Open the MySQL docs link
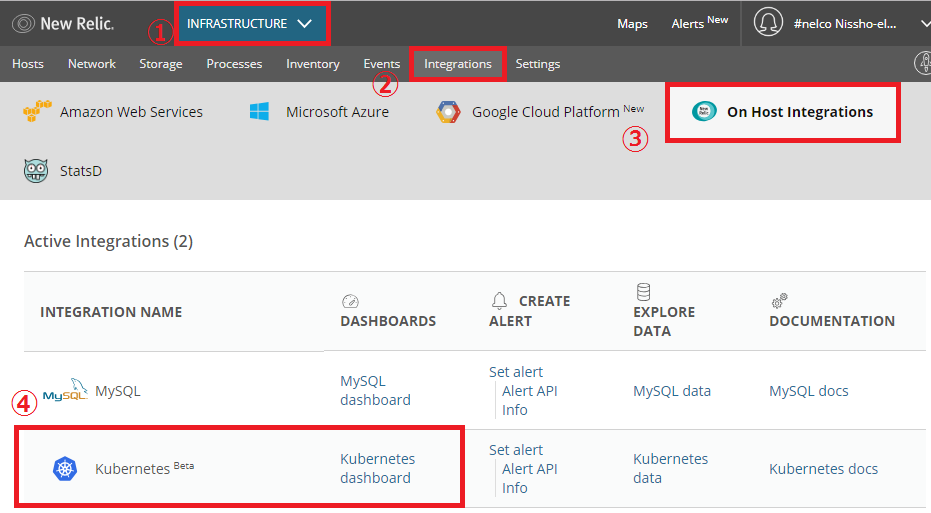The height and width of the screenshot is (513, 931). pyautogui.click(x=809, y=391)
